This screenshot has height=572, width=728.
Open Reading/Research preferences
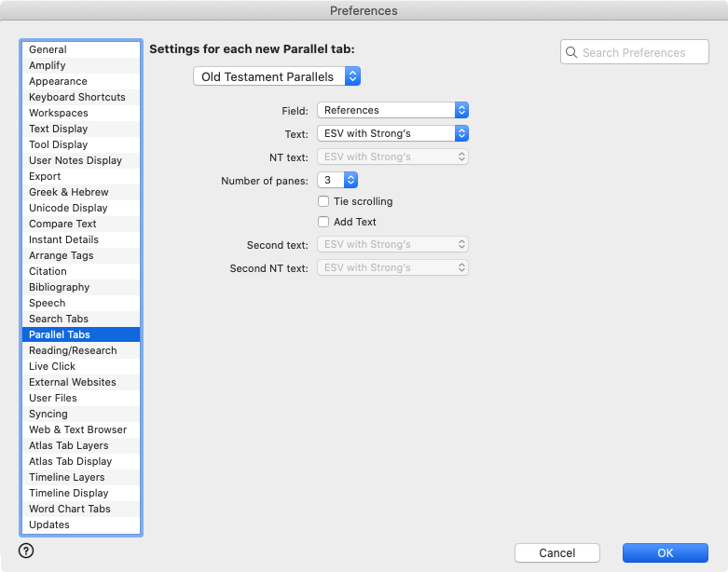(x=73, y=350)
